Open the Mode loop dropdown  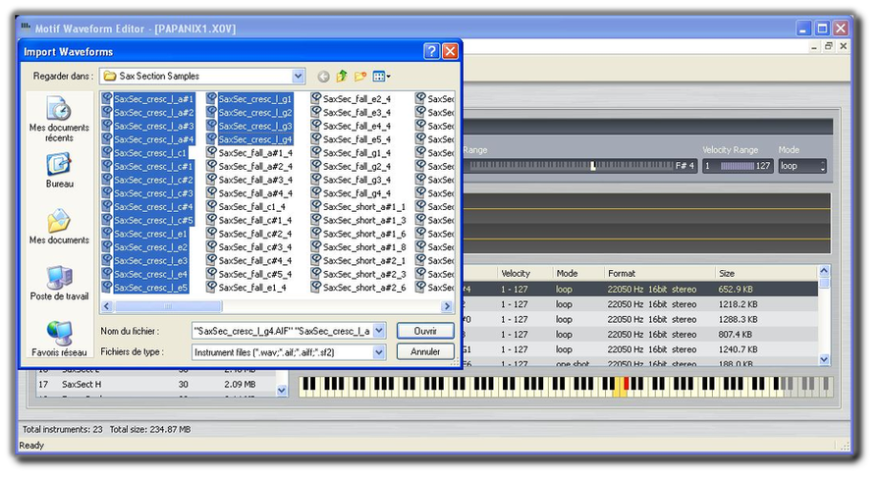[802, 166]
